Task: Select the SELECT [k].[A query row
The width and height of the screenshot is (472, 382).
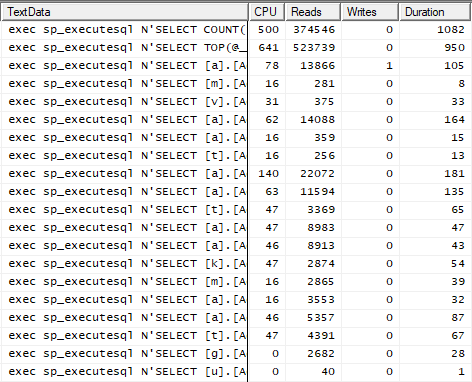Action: 236,264
